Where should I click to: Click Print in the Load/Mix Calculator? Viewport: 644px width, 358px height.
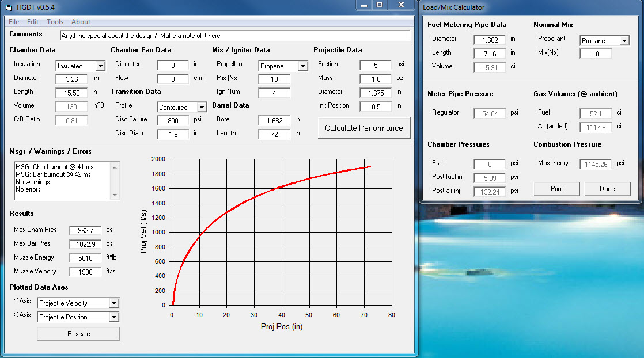pos(557,189)
